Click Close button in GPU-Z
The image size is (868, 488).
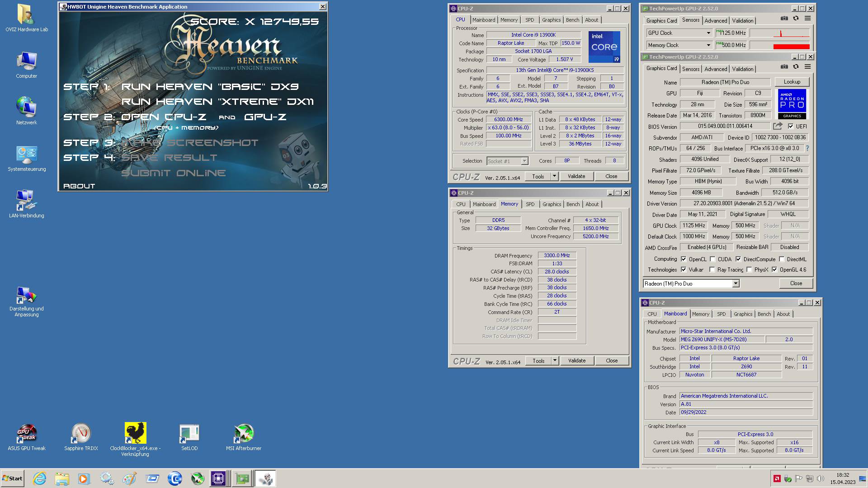(796, 283)
